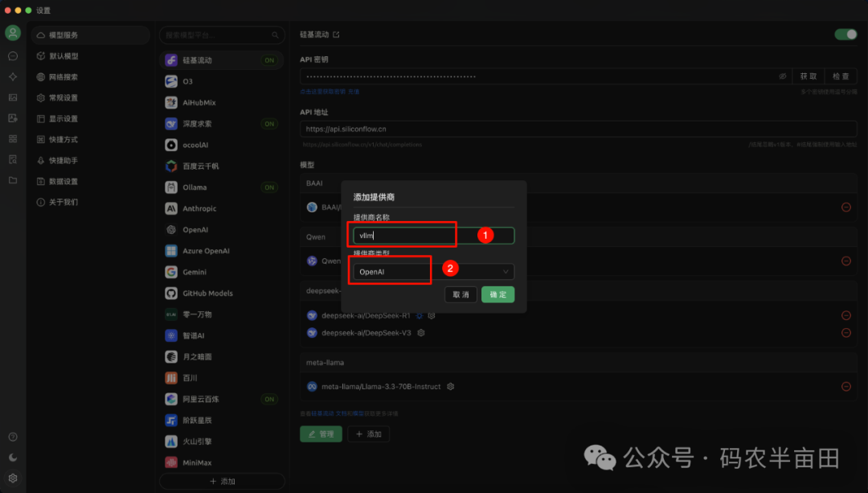Image resolution: width=868 pixels, height=493 pixels.
Task: Click the help question mark icon
Action: pos(13,437)
